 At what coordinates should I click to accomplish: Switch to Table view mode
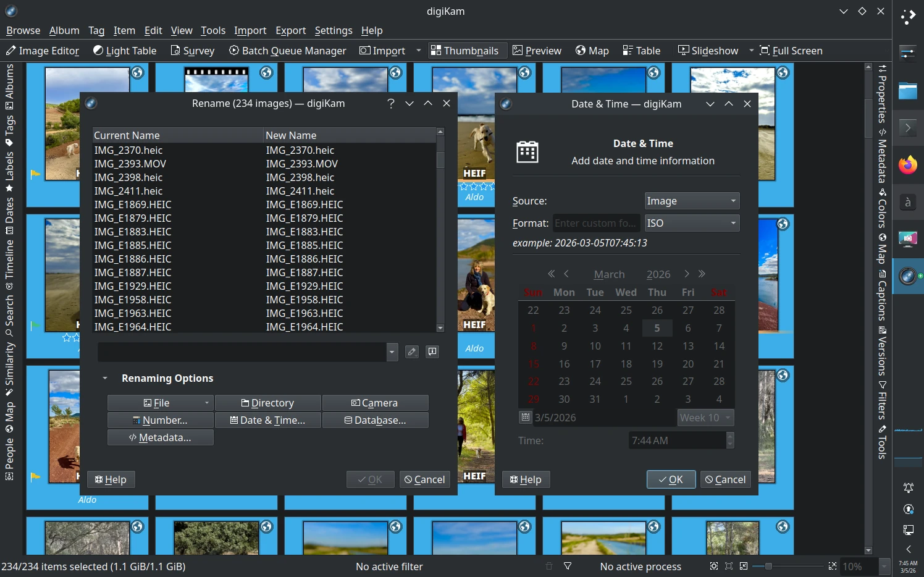click(x=641, y=51)
